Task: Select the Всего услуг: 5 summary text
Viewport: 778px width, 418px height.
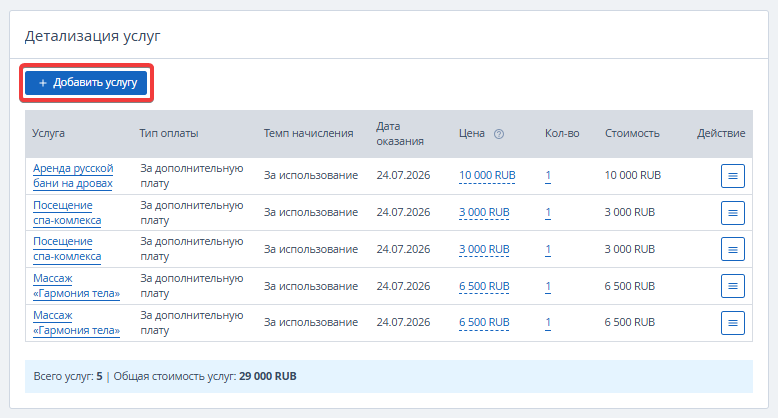Action: tap(68, 376)
